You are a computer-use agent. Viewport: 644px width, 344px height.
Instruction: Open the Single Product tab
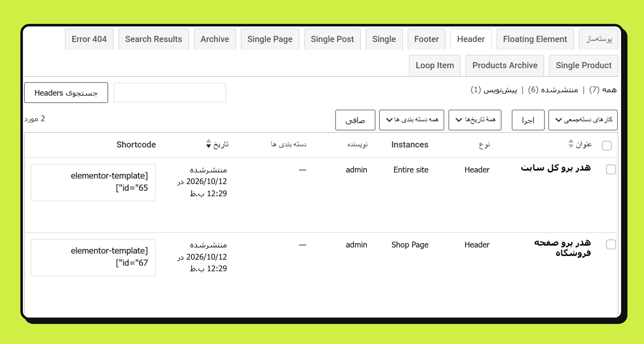pos(584,65)
